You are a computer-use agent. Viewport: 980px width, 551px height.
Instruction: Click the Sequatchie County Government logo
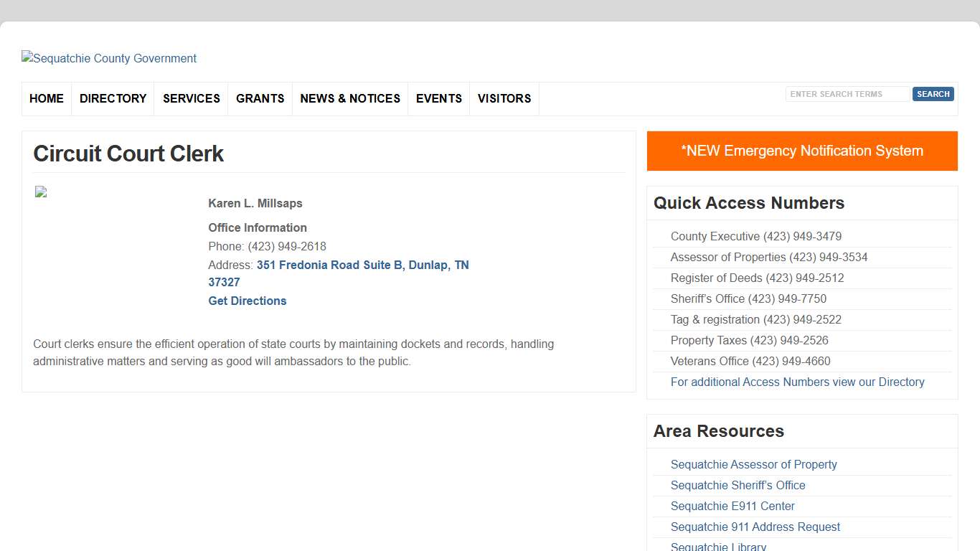[109, 59]
